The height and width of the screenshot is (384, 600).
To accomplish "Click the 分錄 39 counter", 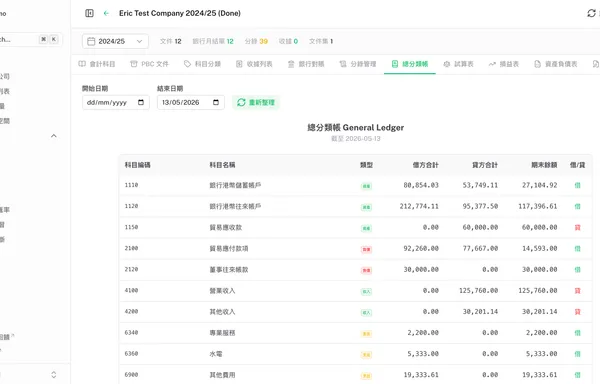I will tap(256, 41).
